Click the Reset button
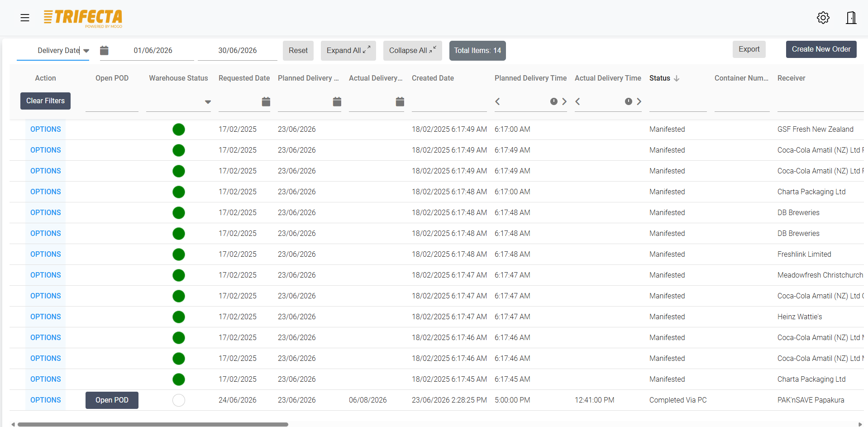 click(x=298, y=51)
